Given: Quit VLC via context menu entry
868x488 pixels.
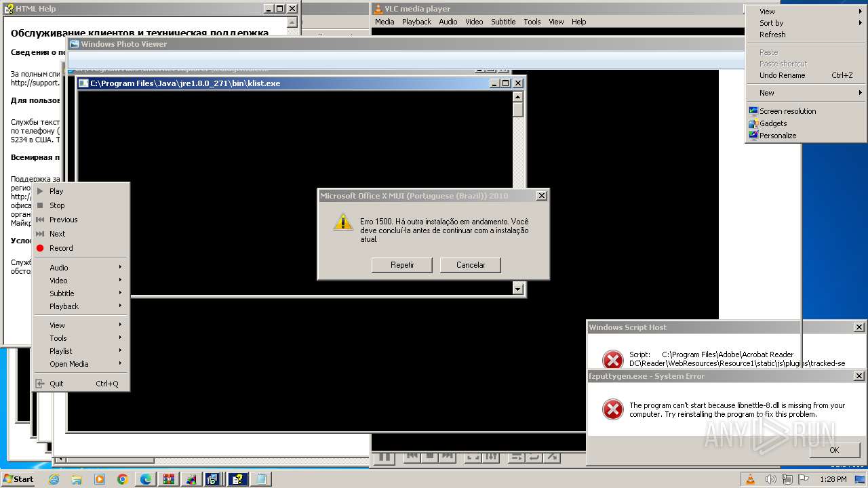Looking at the screenshot, I should [81, 384].
